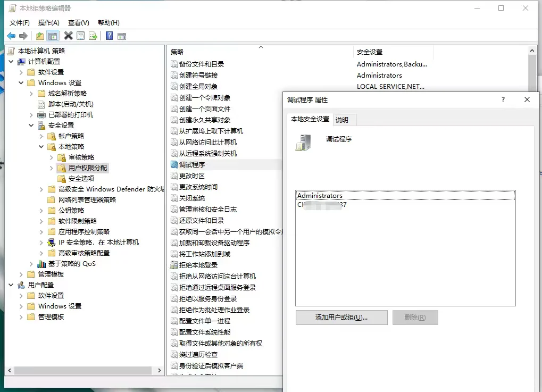
Task: Open Properties via its toolbar icon
Action: point(80,36)
